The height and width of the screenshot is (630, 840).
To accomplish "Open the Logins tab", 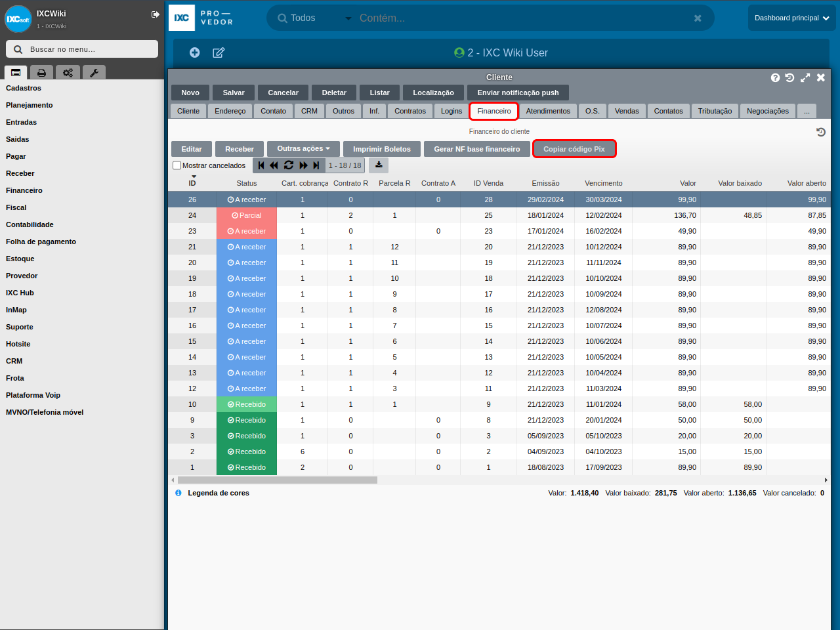I will pos(451,111).
